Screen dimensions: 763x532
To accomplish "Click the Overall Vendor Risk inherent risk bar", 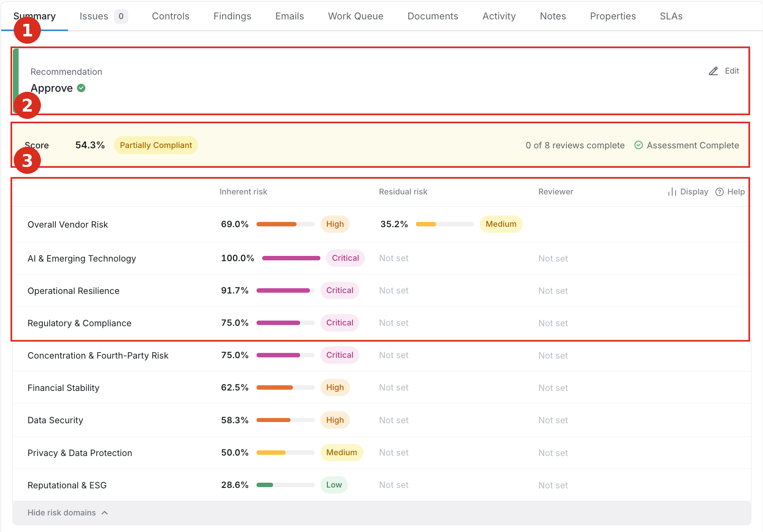I will tap(286, 224).
